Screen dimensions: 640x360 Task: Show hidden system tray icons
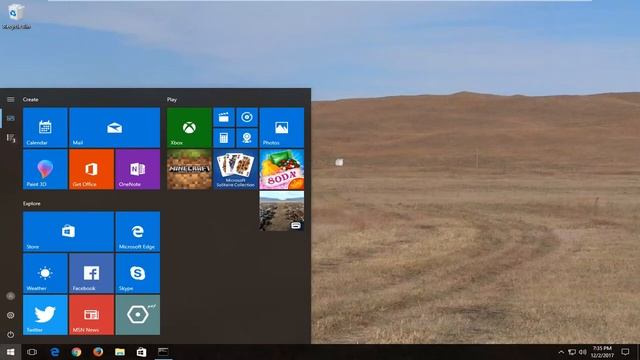tap(561, 352)
